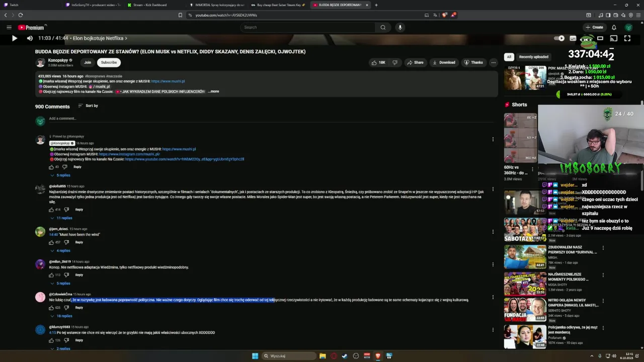This screenshot has height=362, width=644.
Task: Expand the 11 replies under olofla855's comment
Action: coord(61,218)
